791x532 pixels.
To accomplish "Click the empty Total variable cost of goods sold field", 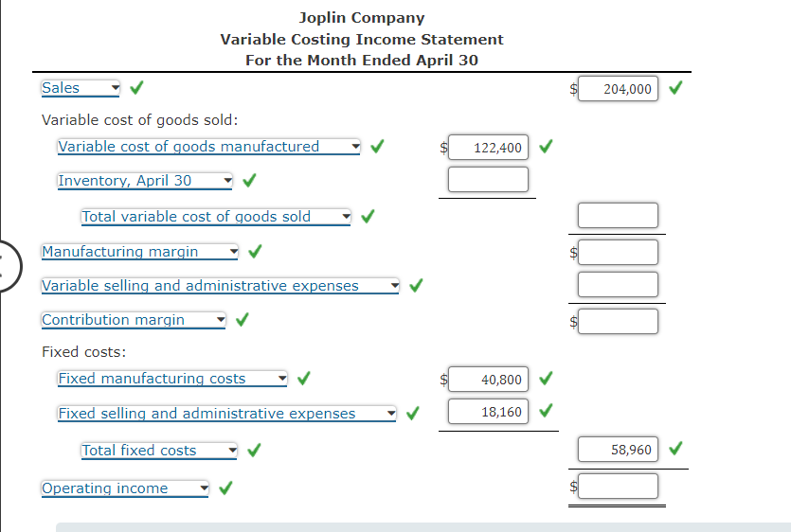I will pyautogui.click(x=618, y=216).
